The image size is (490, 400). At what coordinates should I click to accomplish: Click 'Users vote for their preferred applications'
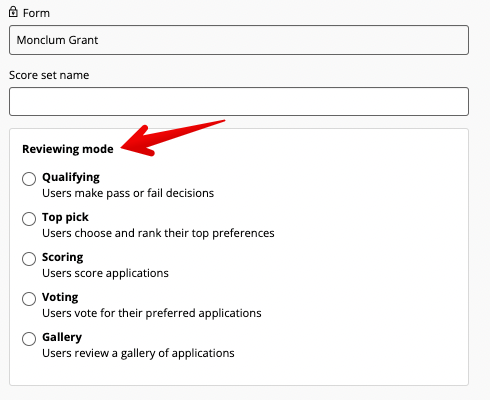pos(152,313)
